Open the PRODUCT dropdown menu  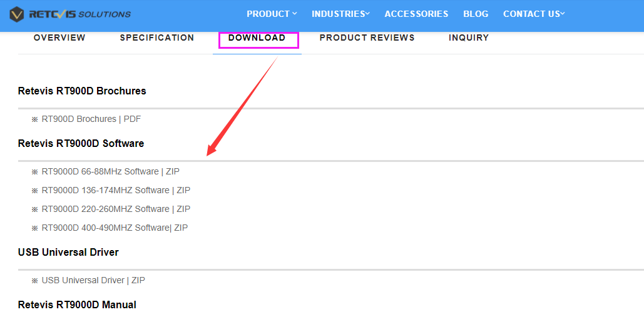pyautogui.click(x=272, y=14)
